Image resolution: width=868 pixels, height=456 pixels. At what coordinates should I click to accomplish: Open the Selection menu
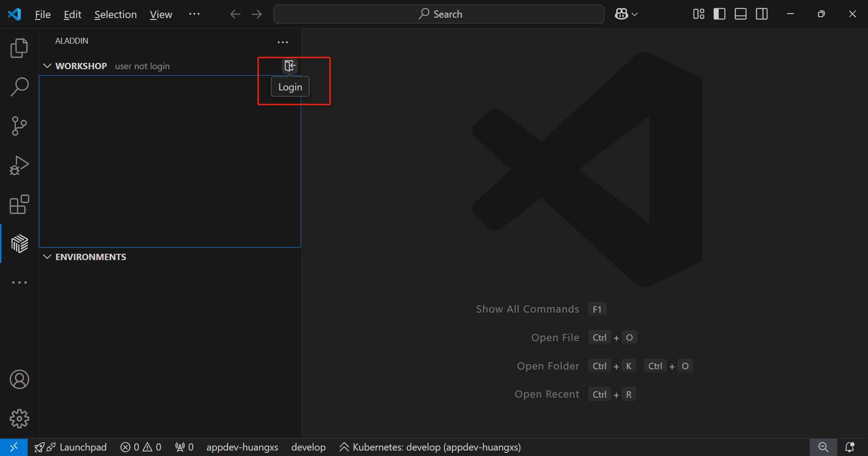(115, 14)
